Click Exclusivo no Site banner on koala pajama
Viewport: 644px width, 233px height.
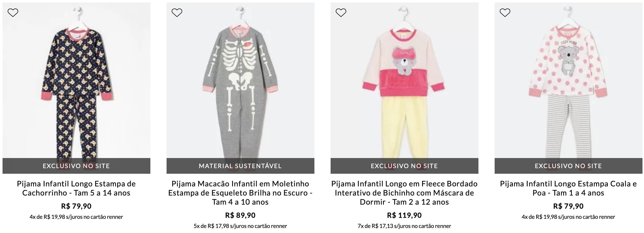569,166
